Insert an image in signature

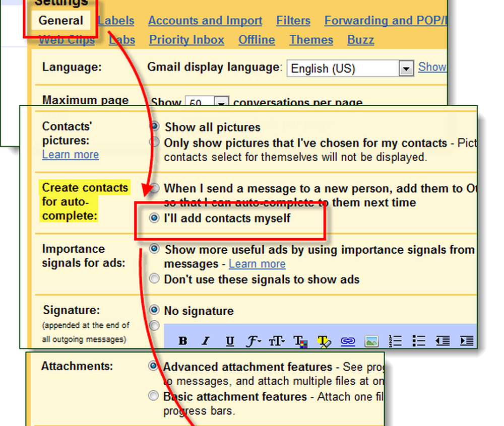(371, 341)
